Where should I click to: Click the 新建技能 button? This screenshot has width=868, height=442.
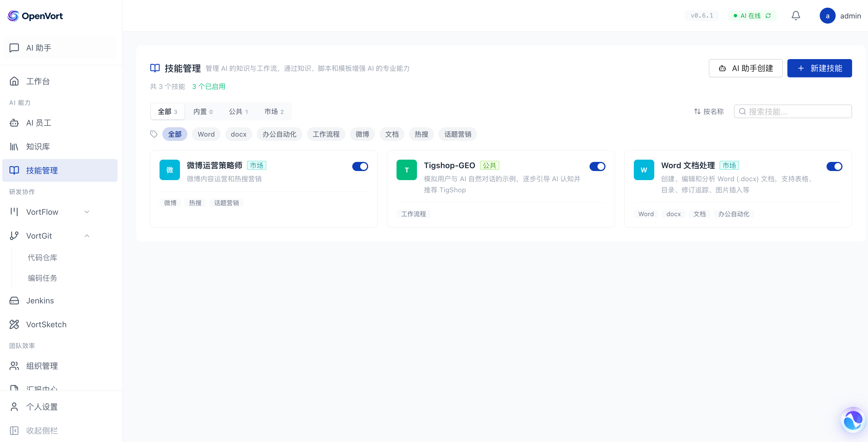[x=819, y=68]
